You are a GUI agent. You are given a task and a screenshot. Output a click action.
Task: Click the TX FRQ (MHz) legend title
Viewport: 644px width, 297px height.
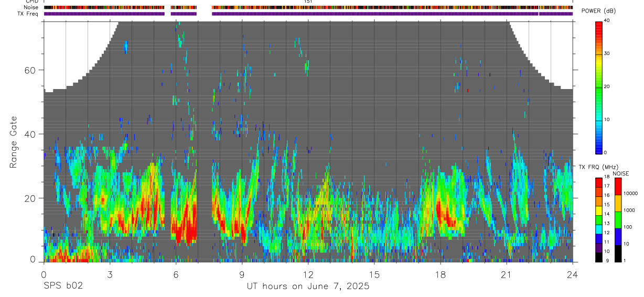click(597, 167)
